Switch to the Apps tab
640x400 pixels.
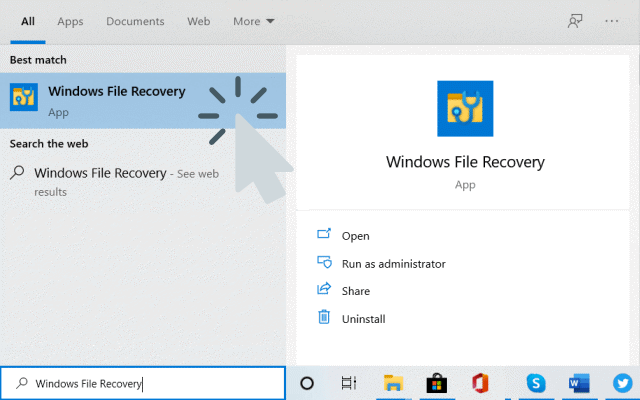70,21
